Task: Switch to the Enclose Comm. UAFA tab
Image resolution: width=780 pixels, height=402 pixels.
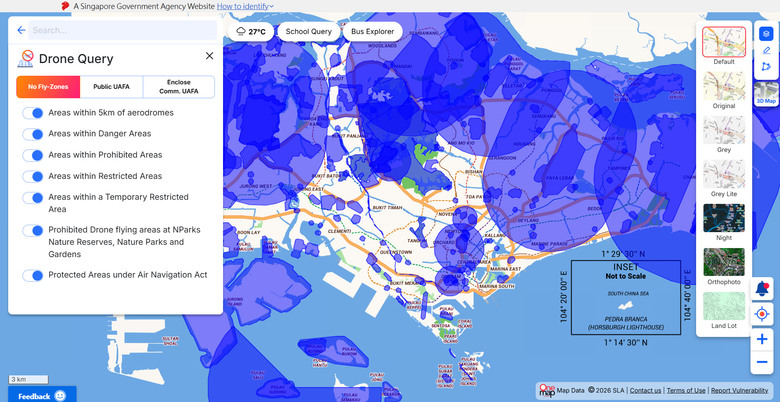Action: pos(179,87)
